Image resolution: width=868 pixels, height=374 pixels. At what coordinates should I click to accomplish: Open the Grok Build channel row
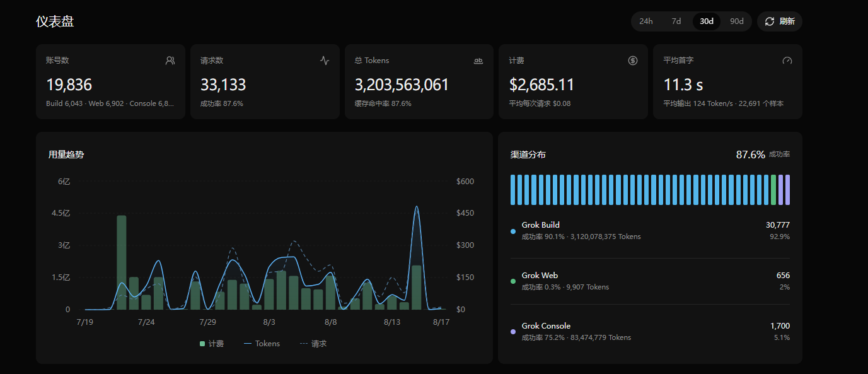pos(650,231)
